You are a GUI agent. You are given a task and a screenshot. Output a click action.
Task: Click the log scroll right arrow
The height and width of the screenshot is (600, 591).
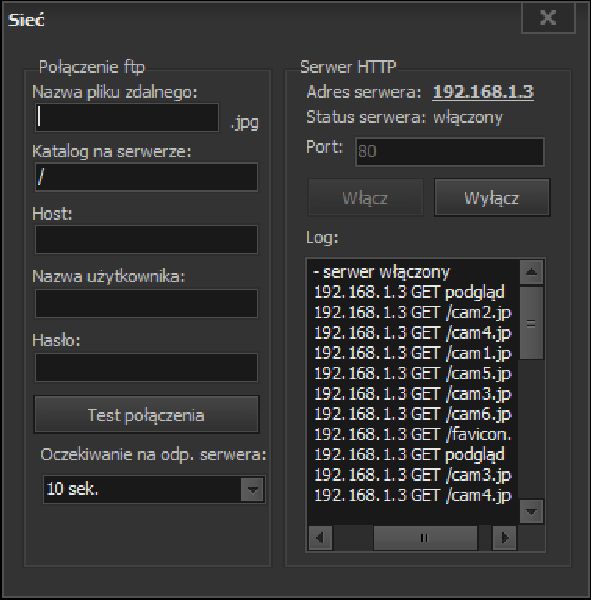pyautogui.click(x=504, y=538)
